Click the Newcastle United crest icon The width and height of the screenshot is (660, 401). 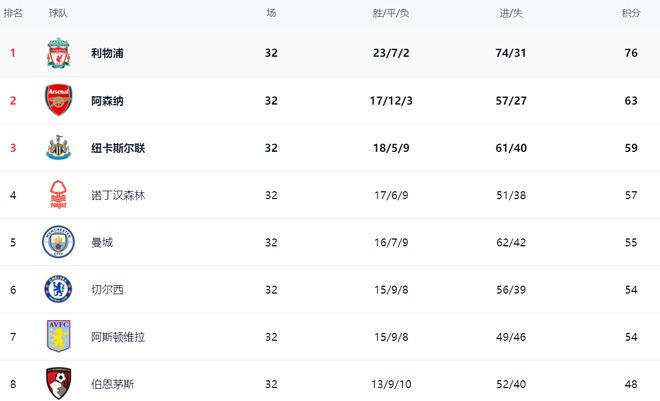59,148
